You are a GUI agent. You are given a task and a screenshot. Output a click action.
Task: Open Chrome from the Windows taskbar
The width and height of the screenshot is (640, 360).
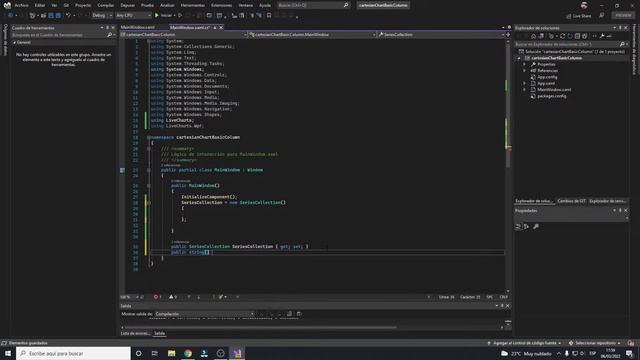[x=188, y=353]
